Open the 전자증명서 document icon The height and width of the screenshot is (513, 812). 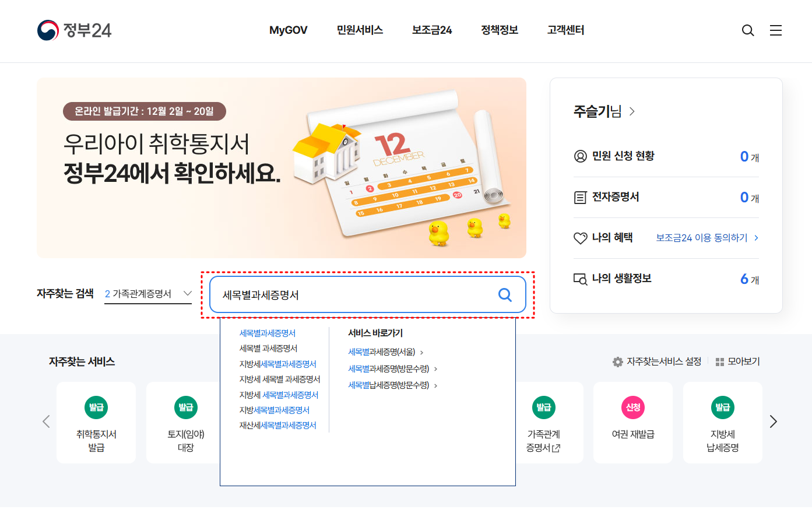click(x=581, y=198)
